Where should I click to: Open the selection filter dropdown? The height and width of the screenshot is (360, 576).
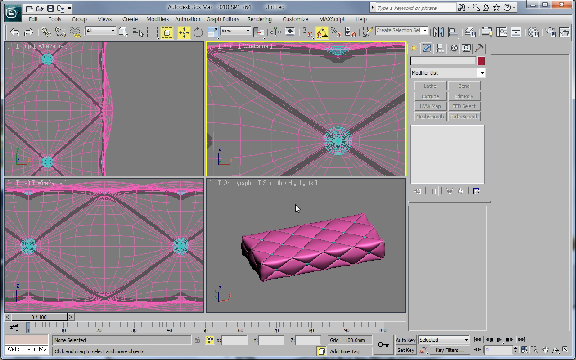pyautogui.click(x=100, y=31)
